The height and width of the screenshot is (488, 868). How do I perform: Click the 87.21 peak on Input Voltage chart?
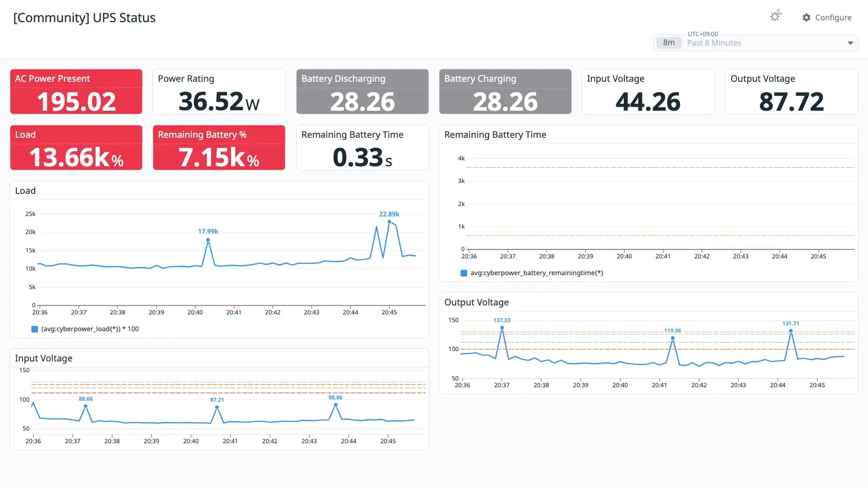click(x=217, y=407)
